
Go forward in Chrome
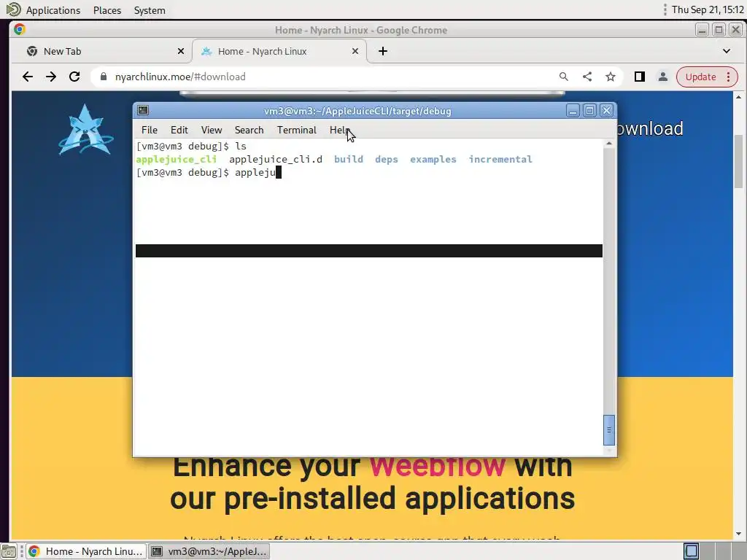coord(51,77)
